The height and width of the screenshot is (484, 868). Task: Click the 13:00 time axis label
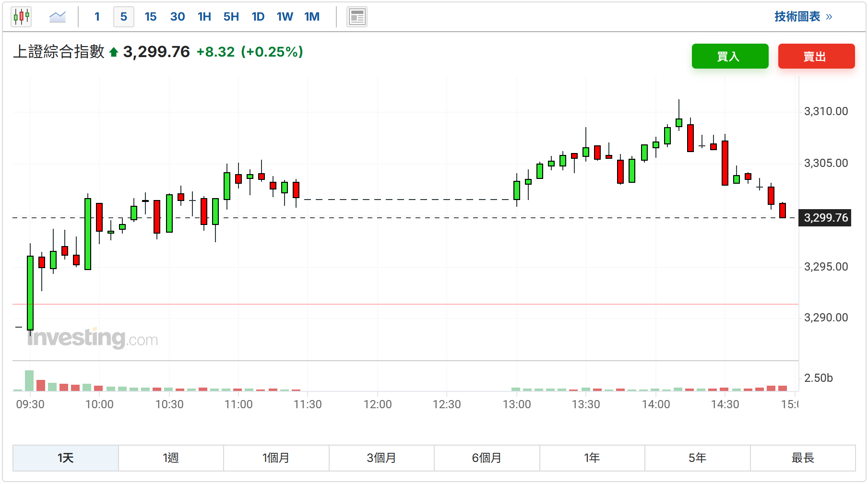pos(517,404)
